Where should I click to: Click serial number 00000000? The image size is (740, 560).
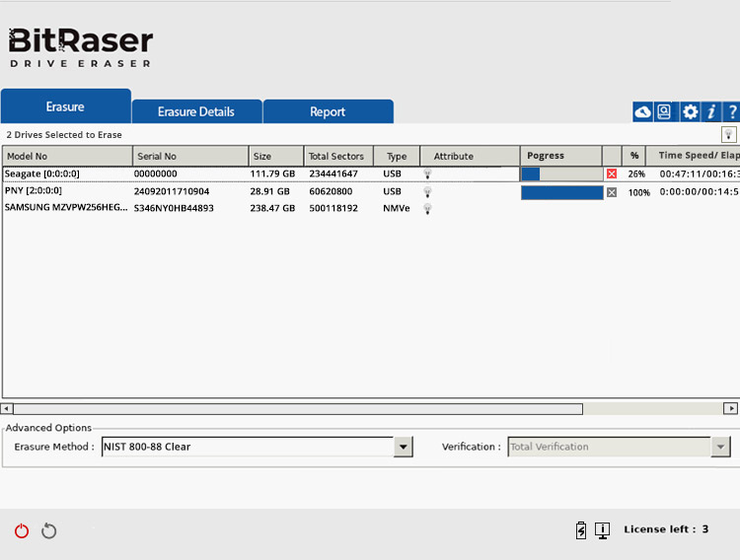(x=156, y=175)
